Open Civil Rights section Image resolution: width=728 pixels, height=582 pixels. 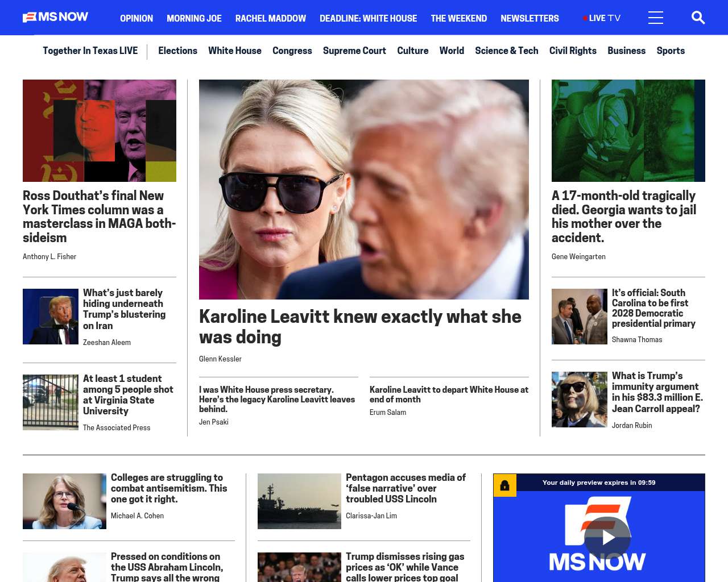click(573, 51)
